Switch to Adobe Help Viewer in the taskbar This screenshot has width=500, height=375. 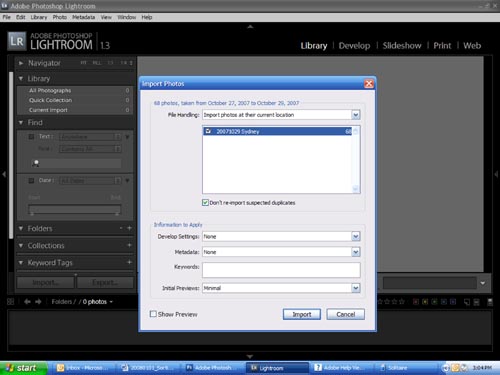coord(342,368)
